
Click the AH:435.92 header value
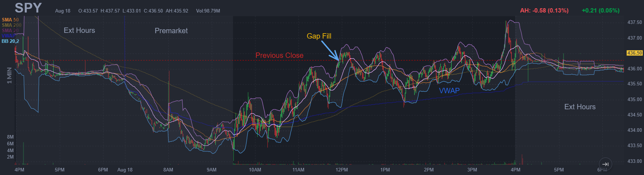coord(177,11)
